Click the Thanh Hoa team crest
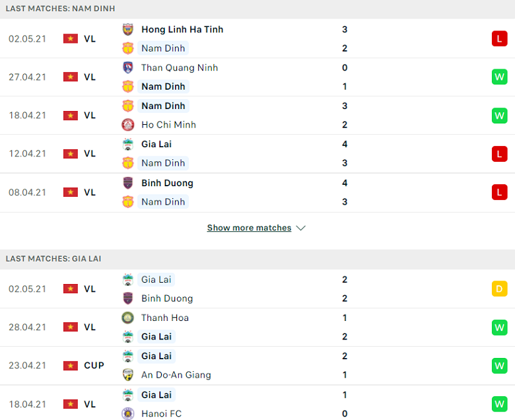The height and width of the screenshot is (420, 515). tap(128, 318)
